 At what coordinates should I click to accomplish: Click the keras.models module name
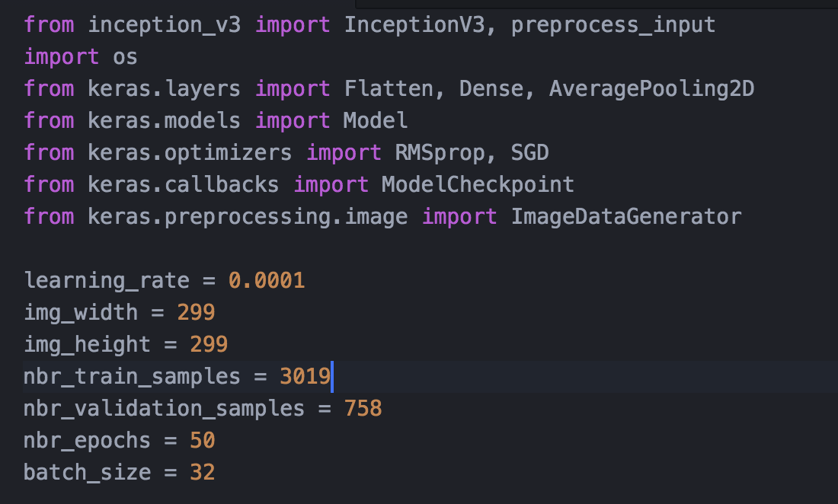[x=164, y=120]
